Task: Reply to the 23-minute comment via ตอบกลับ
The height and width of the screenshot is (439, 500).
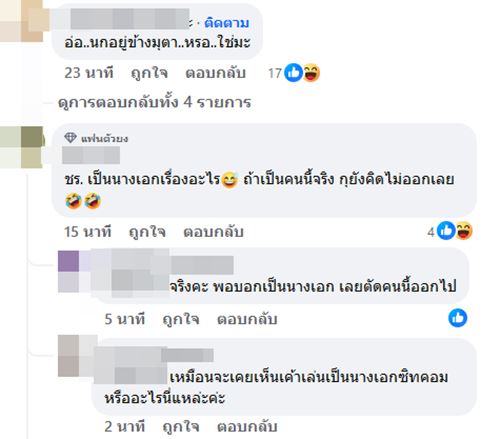Action: tap(216, 73)
